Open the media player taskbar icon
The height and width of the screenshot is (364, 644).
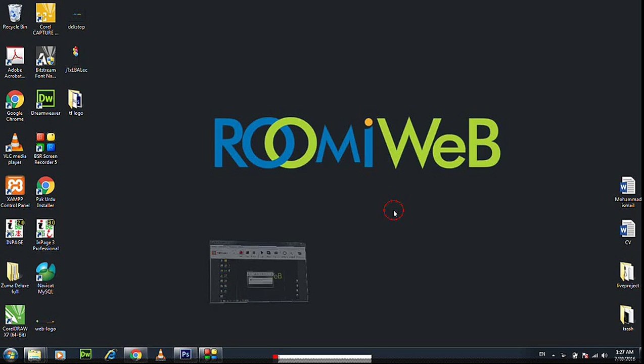click(x=60, y=355)
